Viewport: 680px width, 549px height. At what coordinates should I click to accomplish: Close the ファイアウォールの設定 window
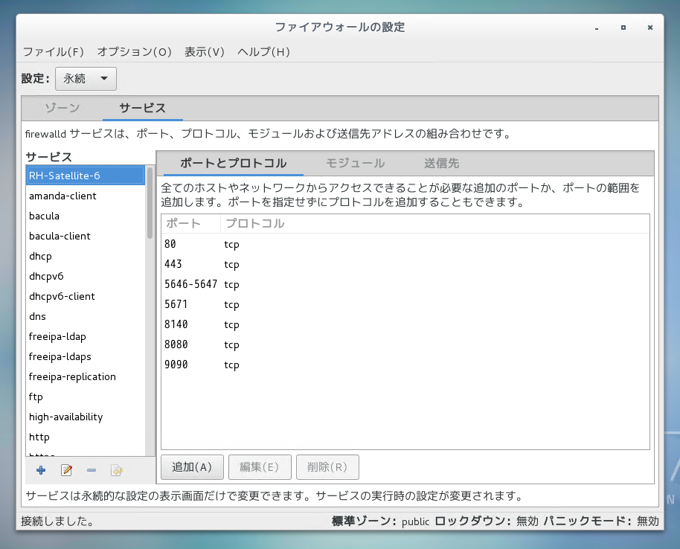coord(650,27)
